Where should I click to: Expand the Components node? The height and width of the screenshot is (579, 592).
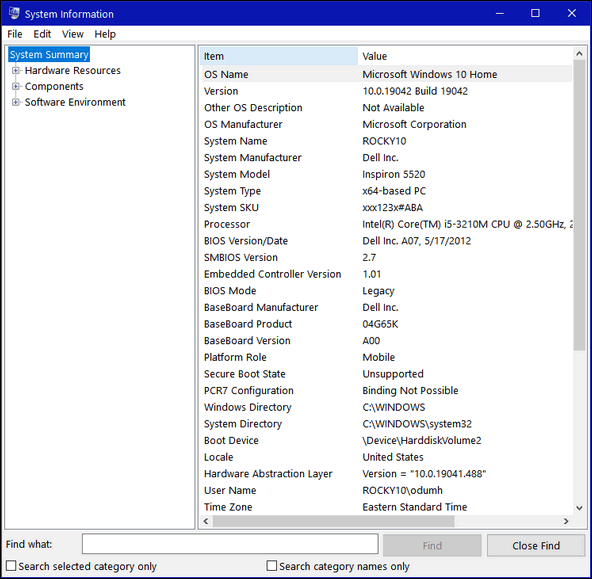point(15,86)
